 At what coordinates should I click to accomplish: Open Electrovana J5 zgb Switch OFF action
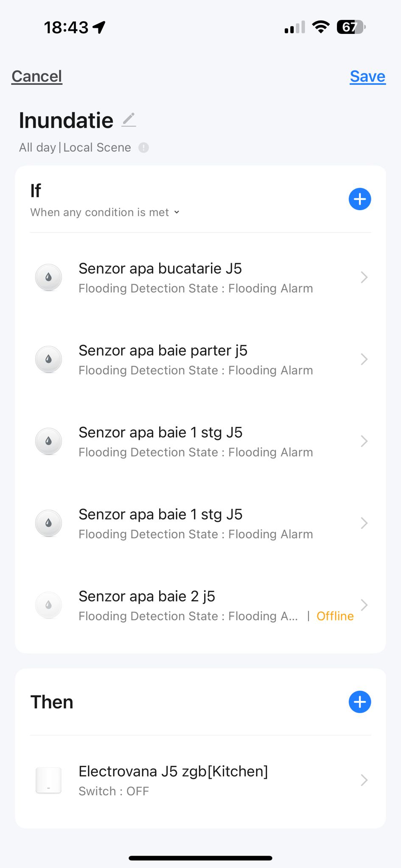[x=173, y=780]
